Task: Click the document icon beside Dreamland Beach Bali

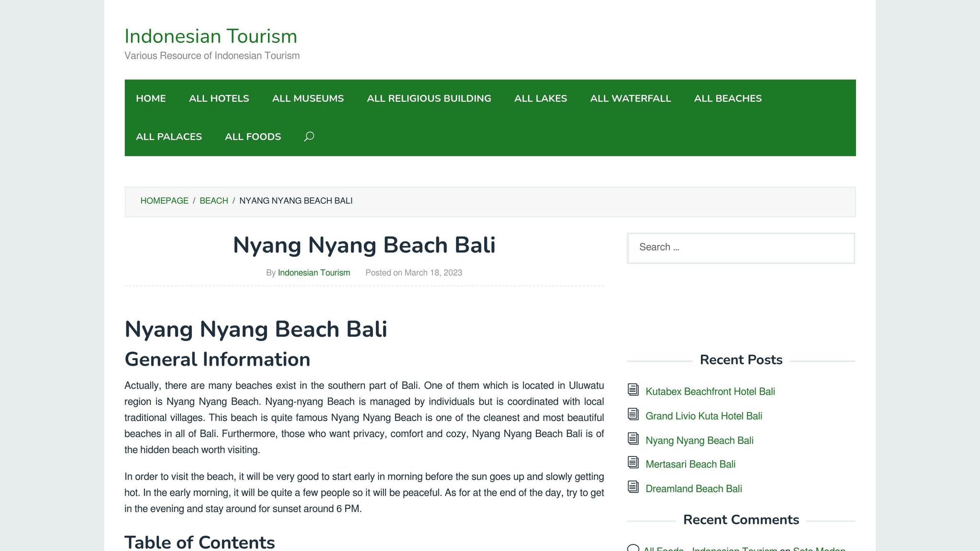Action: pos(634,488)
